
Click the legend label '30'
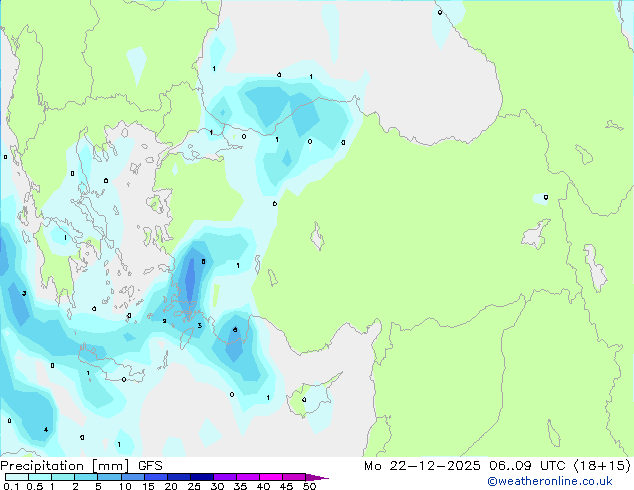pos(217,486)
